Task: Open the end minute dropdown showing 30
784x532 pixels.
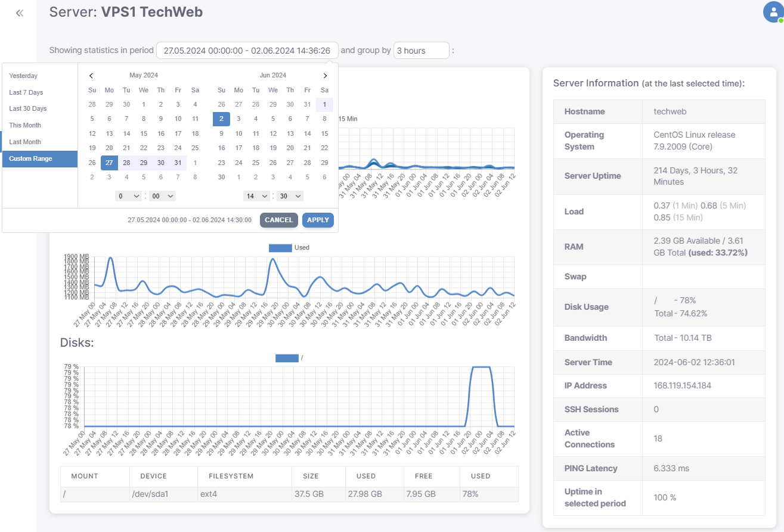Action: (x=290, y=196)
